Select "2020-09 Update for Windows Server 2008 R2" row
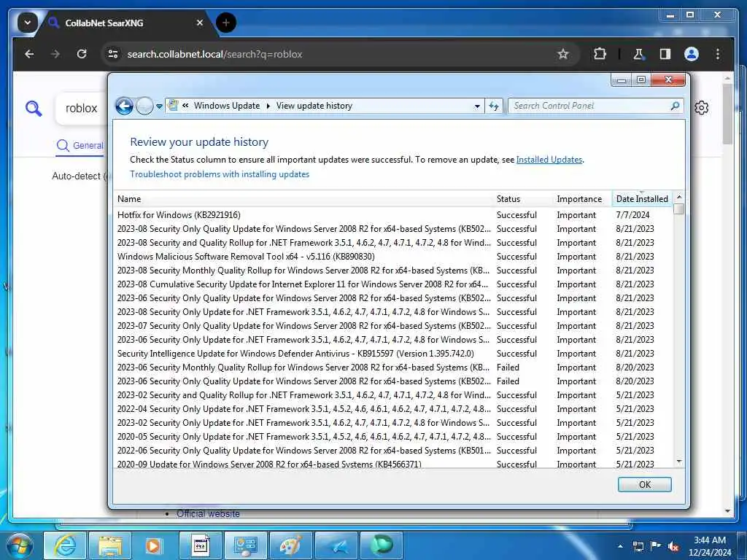The width and height of the screenshot is (747, 560). [x=393, y=463]
